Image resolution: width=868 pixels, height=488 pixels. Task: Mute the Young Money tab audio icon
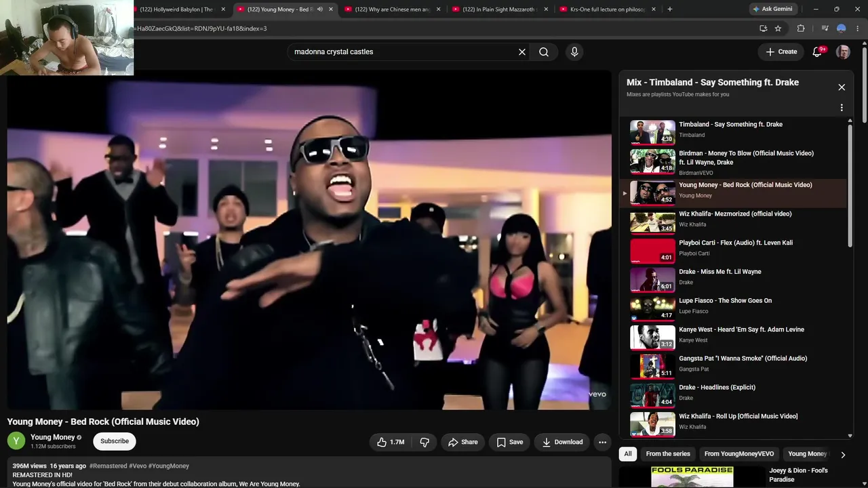click(x=320, y=9)
